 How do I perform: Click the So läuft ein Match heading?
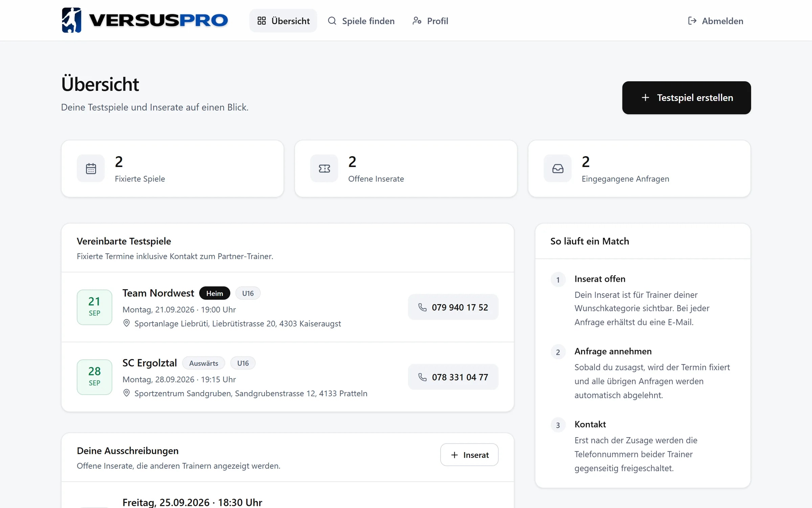coord(590,241)
